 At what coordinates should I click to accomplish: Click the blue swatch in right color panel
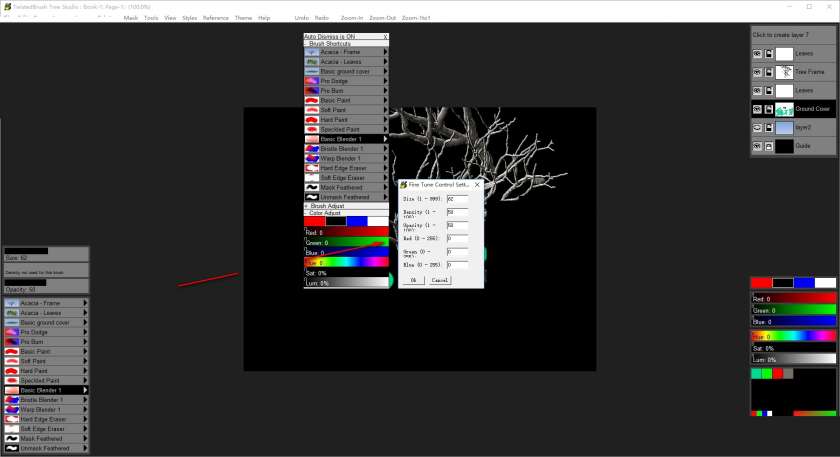804,283
